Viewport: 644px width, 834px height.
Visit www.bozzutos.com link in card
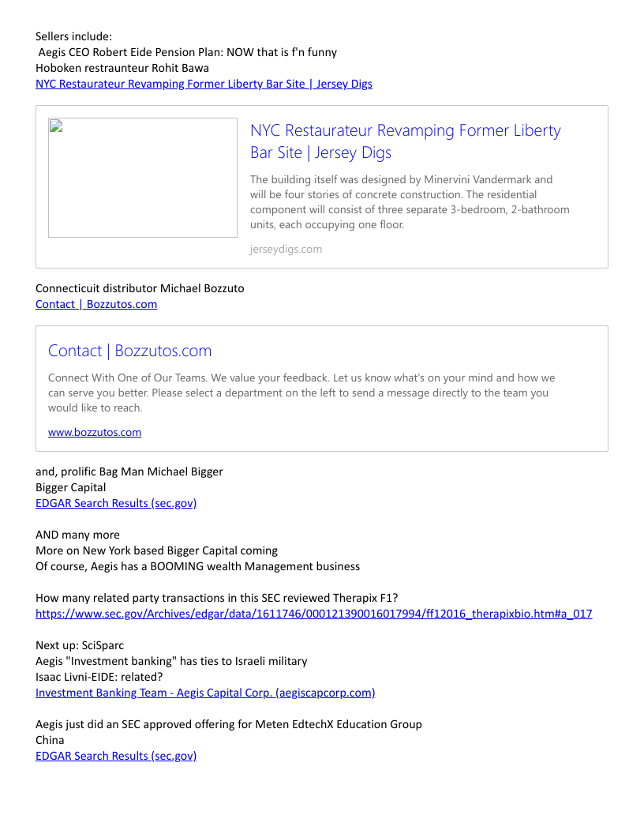pos(95,433)
